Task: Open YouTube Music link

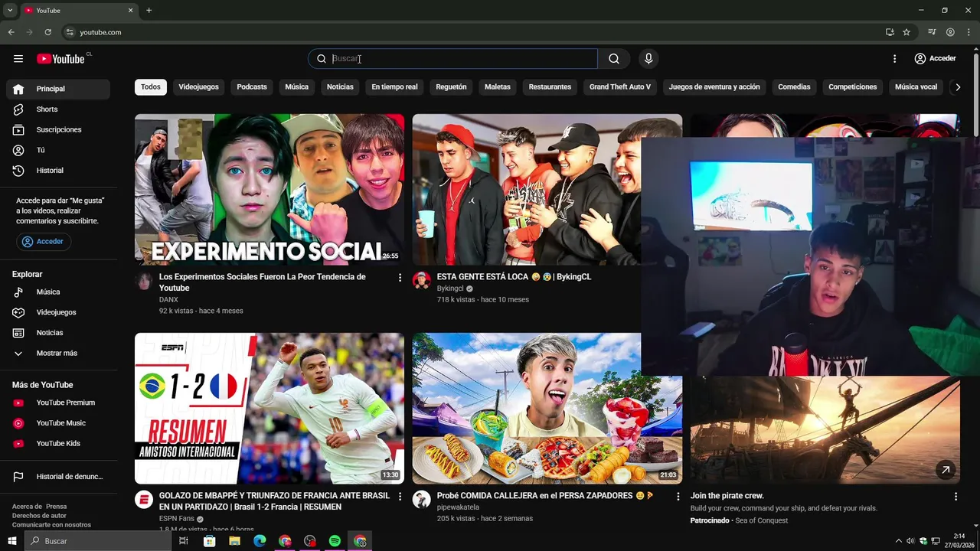Action: [x=58, y=423]
